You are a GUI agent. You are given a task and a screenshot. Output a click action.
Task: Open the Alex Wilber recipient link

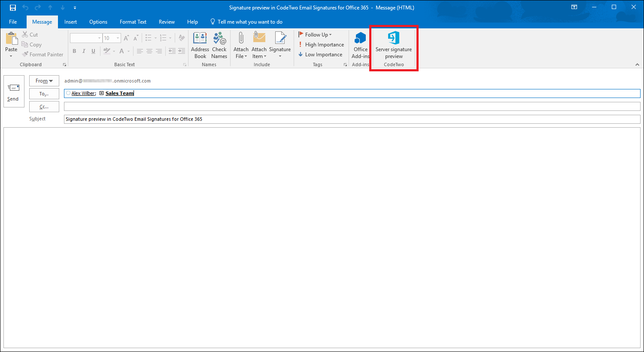coord(83,93)
